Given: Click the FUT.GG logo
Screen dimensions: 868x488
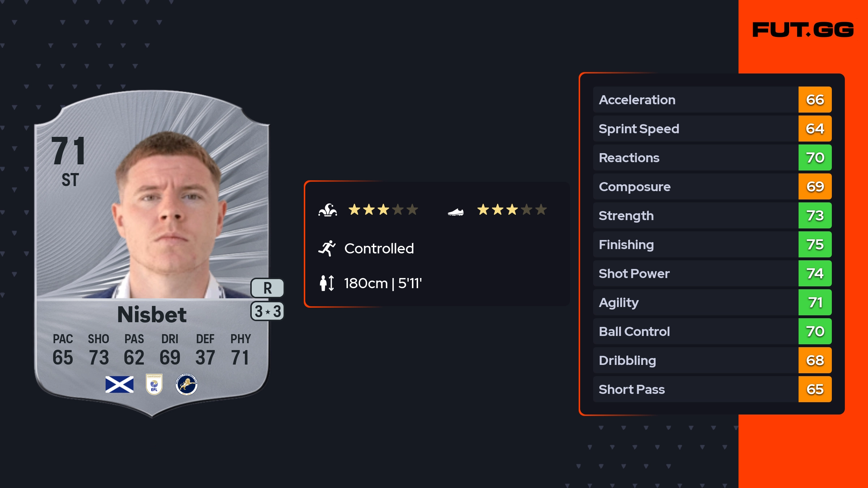Looking at the screenshot, I should (x=803, y=30).
